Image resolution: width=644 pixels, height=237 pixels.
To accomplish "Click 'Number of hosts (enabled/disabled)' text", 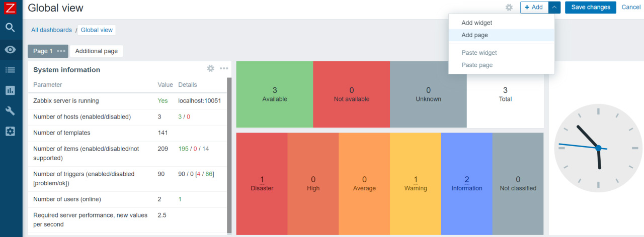I will coord(82,117).
